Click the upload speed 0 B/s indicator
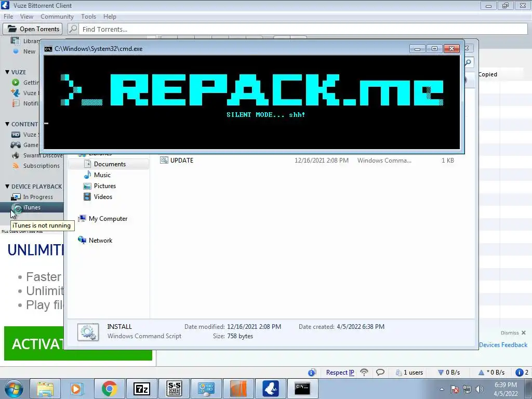 click(491, 372)
